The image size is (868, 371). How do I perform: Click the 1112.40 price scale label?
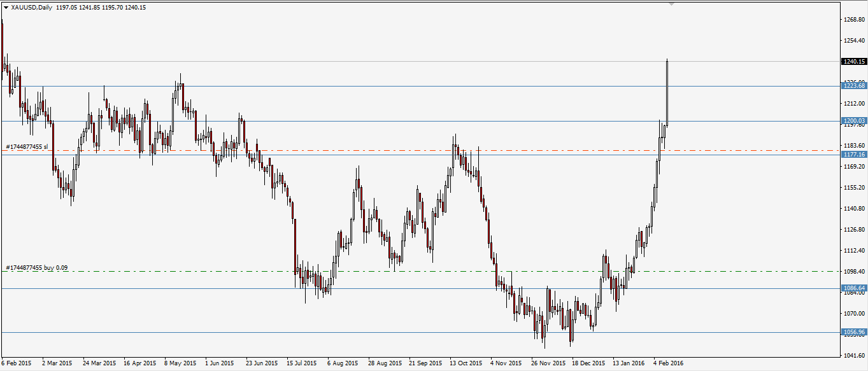[854, 251]
